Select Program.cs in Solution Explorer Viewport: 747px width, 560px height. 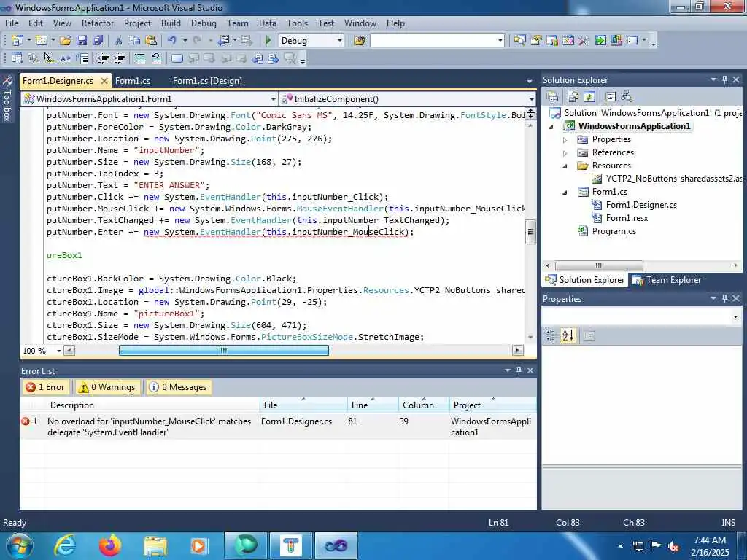pos(614,231)
